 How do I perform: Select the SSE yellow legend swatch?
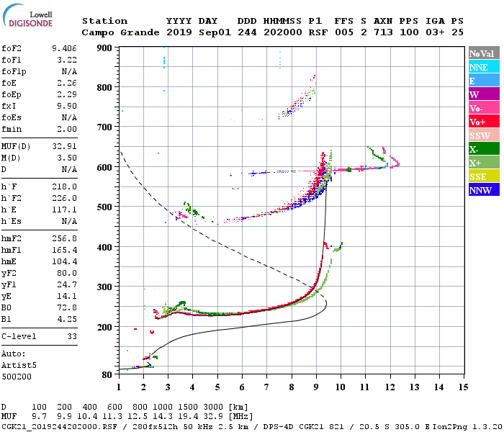[x=484, y=176]
